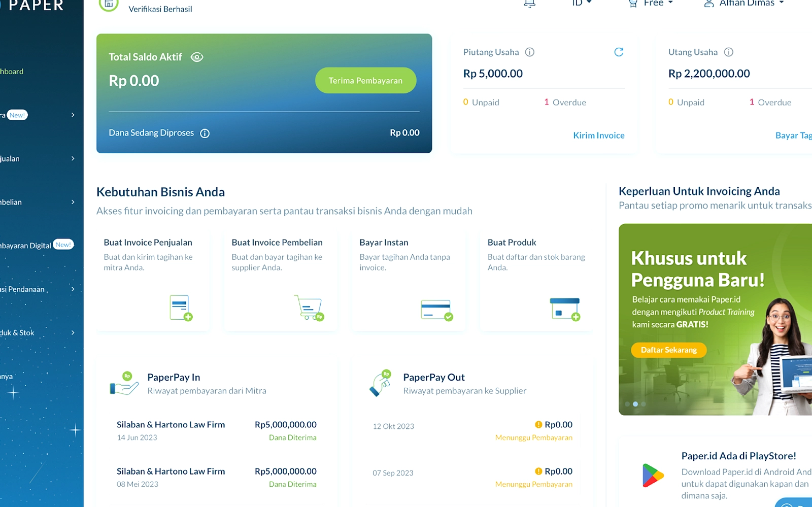Open the 12 Okt 2023 PaperPay Out entry
Viewport: 812px width, 507px height.
point(472,430)
